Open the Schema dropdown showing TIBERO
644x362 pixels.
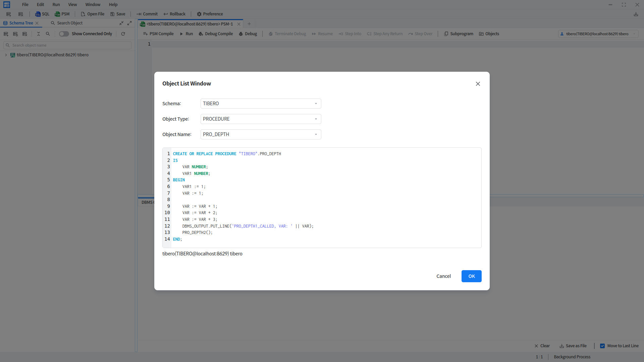tap(261, 104)
